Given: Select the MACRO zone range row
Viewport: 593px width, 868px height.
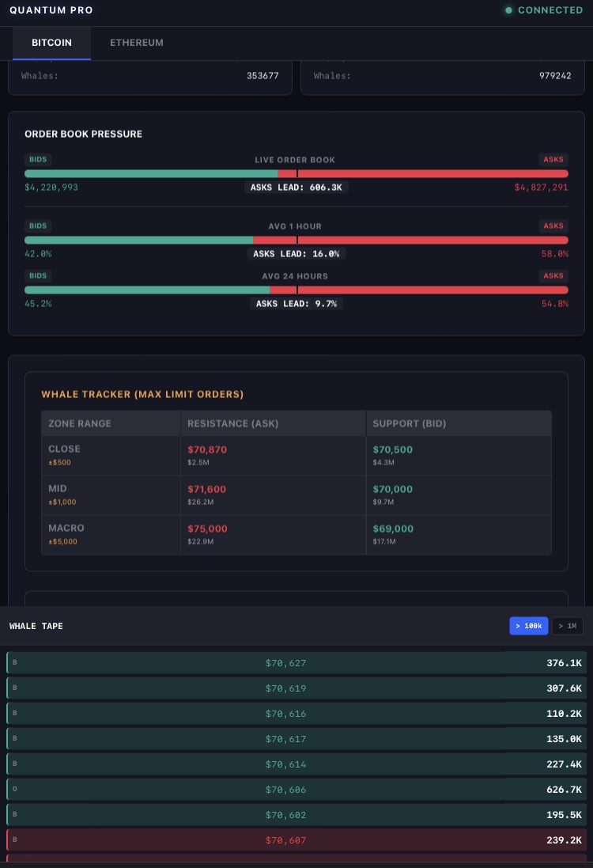Looking at the screenshot, I should click(66, 529).
